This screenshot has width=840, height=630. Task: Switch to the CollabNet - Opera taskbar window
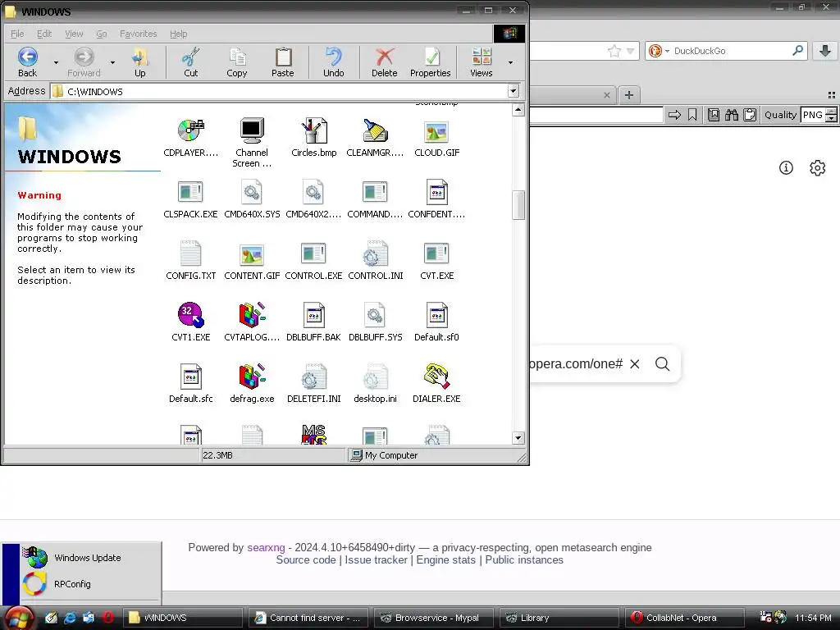[684, 618]
